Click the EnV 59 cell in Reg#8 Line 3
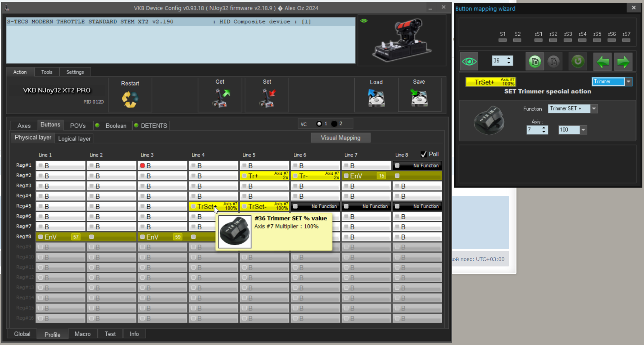Image resolution: width=644 pixels, height=345 pixels. [163, 237]
